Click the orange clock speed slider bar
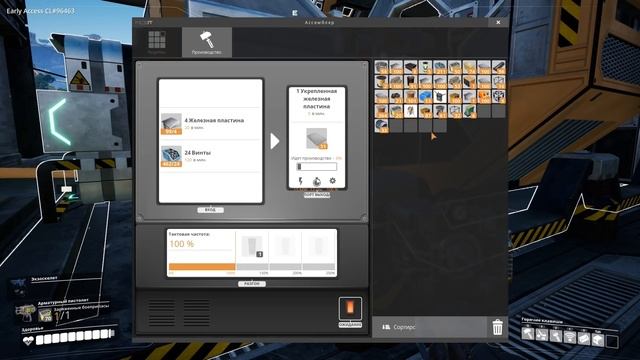640x360 pixels. coord(202,267)
